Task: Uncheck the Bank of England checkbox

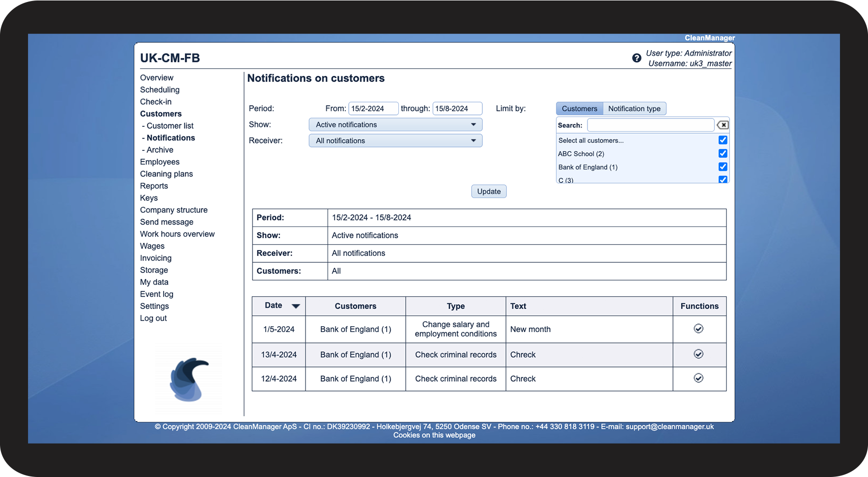Action: pyautogui.click(x=723, y=167)
